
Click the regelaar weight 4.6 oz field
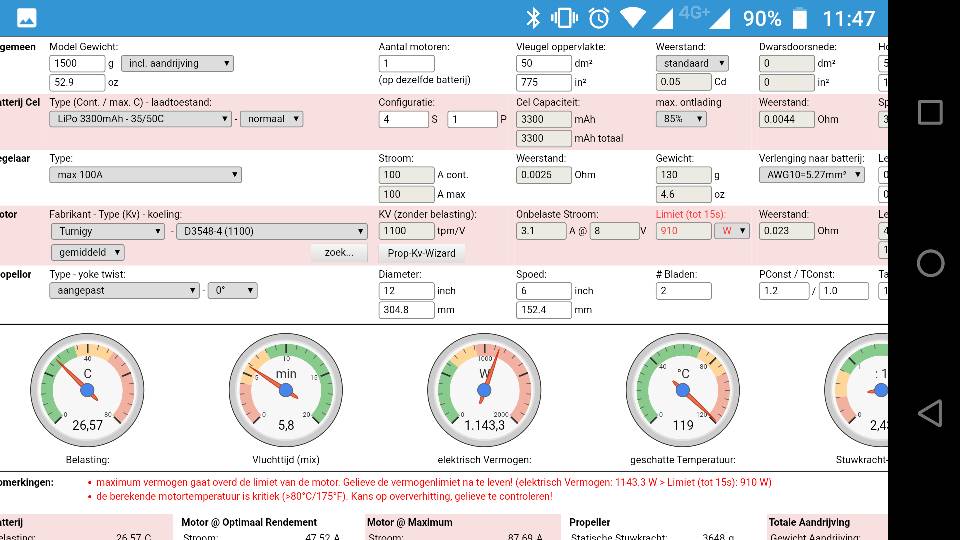click(x=683, y=194)
